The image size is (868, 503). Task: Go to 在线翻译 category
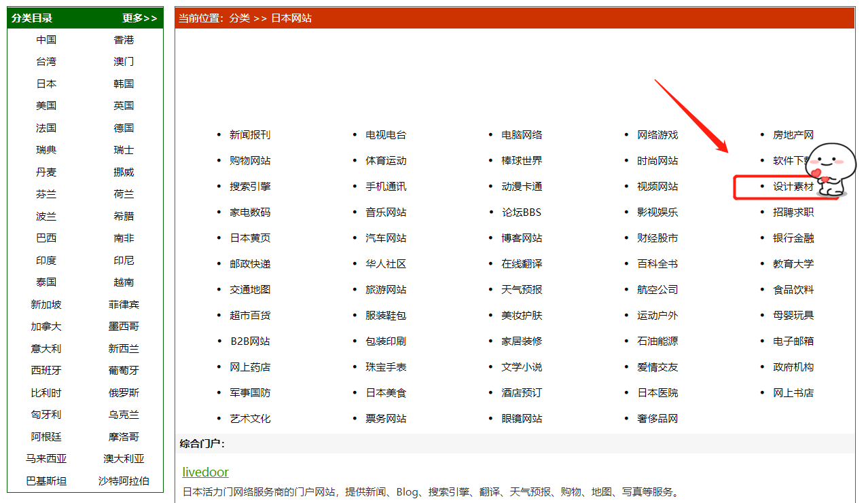tap(522, 264)
